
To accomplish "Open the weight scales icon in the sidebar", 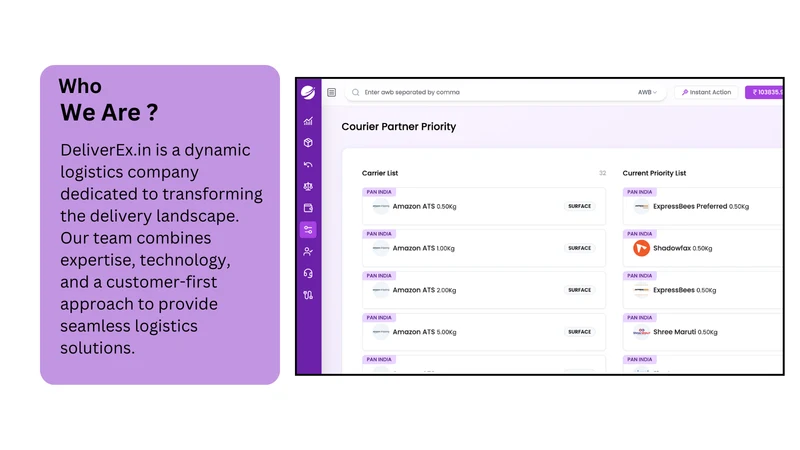I will pos(308,186).
